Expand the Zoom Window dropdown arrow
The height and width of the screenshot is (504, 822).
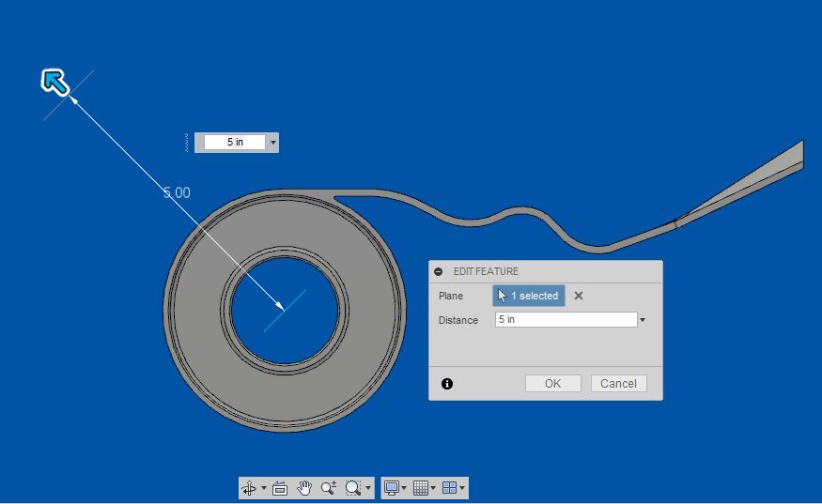point(368,488)
